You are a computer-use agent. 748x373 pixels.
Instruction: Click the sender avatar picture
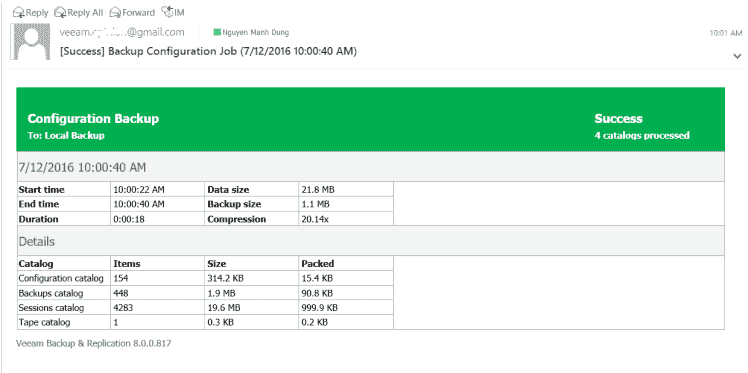pyautogui.click(x=32, y=41)
